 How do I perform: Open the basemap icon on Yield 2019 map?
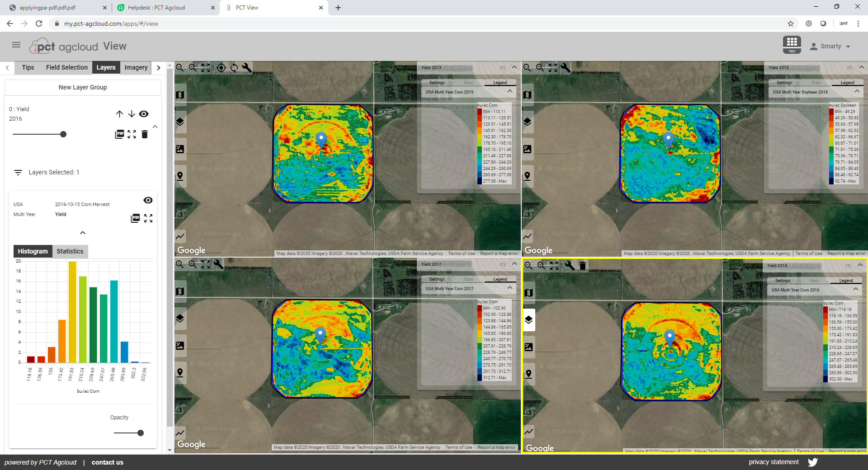180,95
